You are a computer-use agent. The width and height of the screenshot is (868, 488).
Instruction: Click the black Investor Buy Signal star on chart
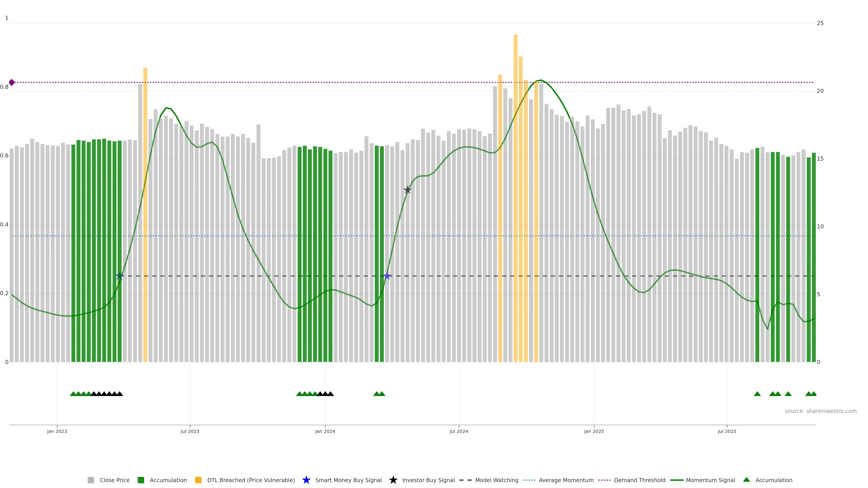click(x=407, y=190)
